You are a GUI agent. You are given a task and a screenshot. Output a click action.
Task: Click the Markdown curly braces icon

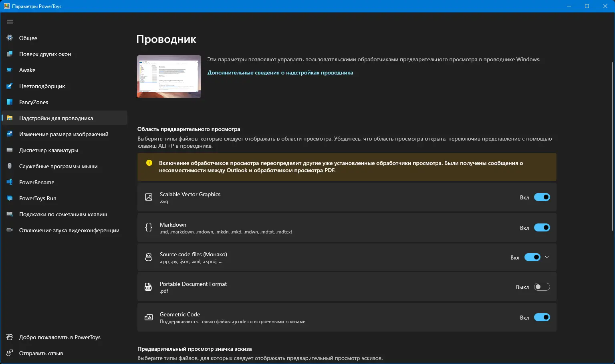(149, 227)
